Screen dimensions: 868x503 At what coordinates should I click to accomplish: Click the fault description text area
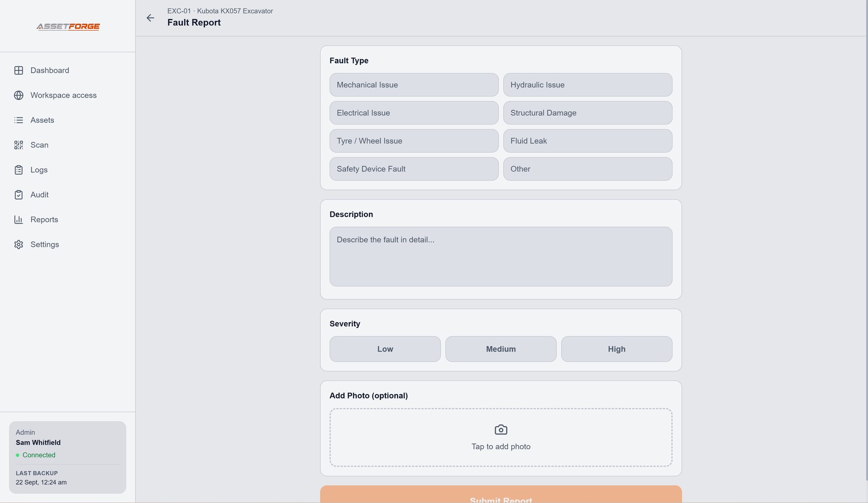pos(501,257)
